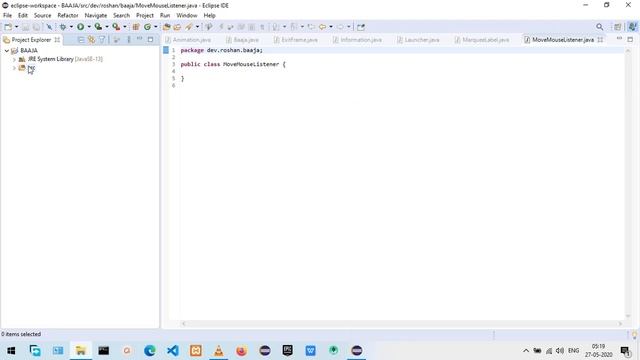Maximize the editor area
The image size is (640, 360).
(x=630, y=39)
